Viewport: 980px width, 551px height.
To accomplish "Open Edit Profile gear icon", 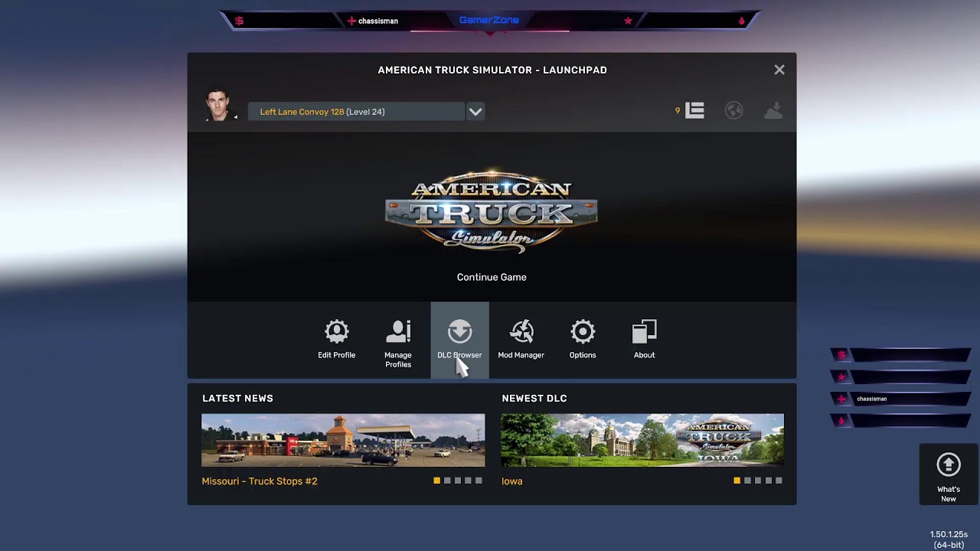I will [336, 332].
